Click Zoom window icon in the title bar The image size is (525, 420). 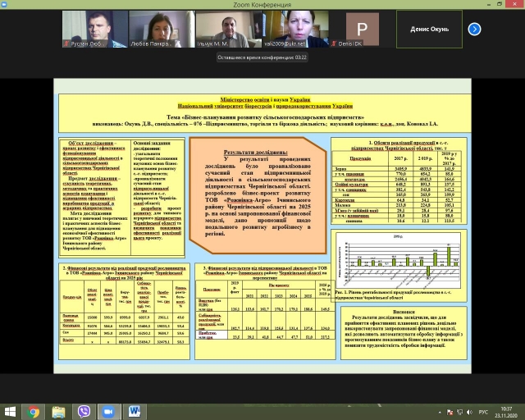tap(3, 4)
